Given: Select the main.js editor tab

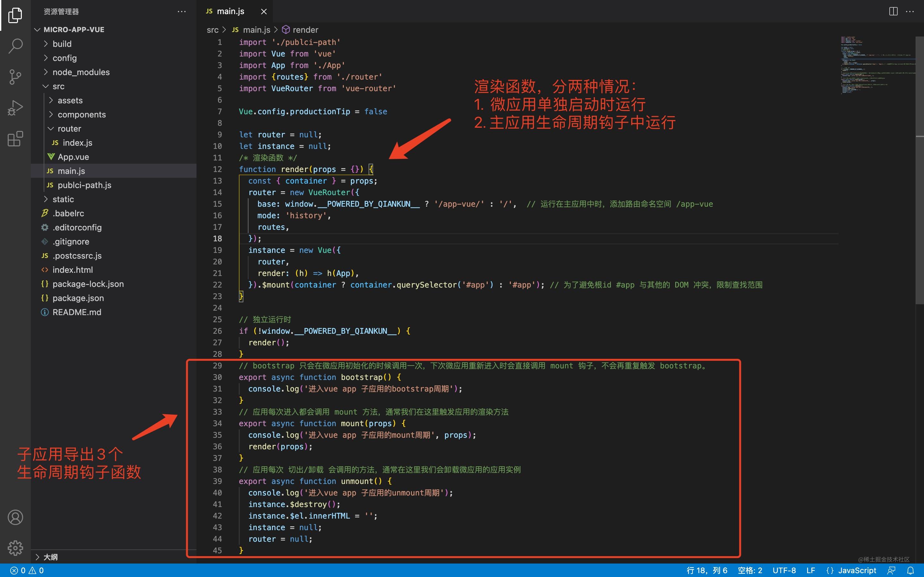Looking at the screenshot, I should (230, 12).
